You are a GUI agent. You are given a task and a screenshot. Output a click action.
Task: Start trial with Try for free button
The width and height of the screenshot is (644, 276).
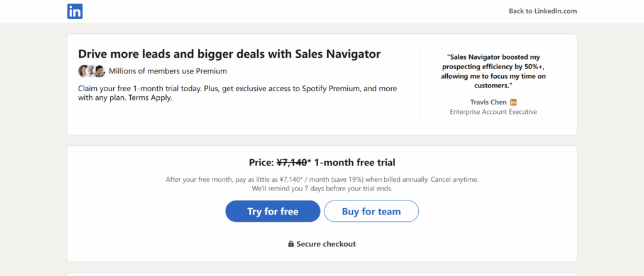pyautogui.click(x=273, y=211)
